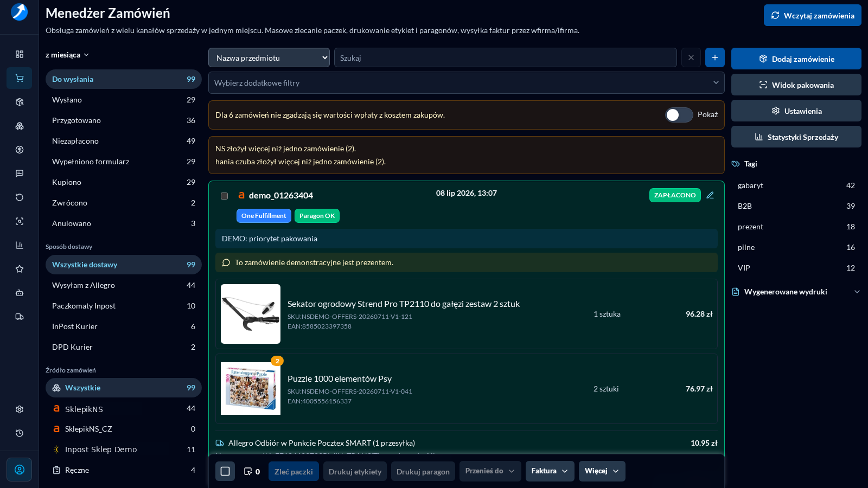Click the Wczytaj zamówienia button
Image resolution: width=868 pixels, height=488 pixels.
click(x=813, y=15)
